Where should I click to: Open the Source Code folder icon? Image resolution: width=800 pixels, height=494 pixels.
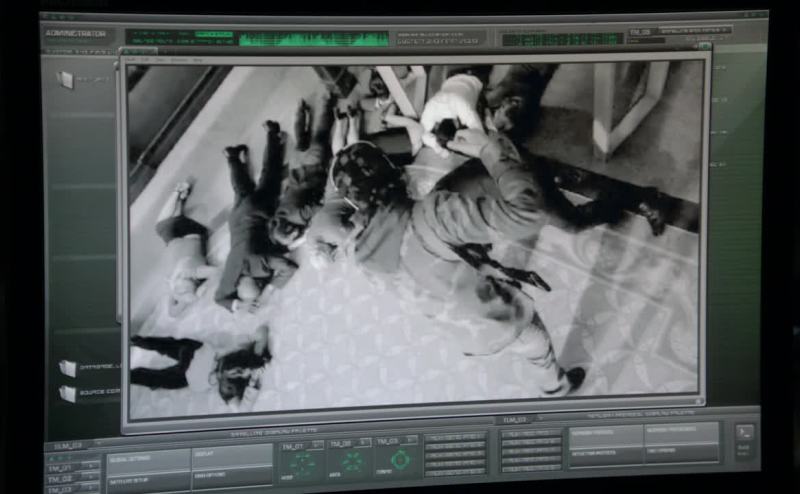(68, 393)
